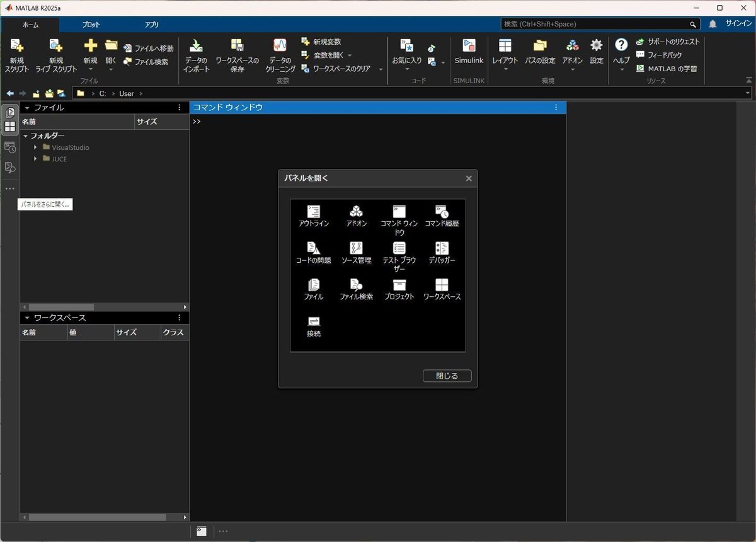Open コマンド ウィンドウ options menu
Viewport: 756px width, 542px height.
coord(556,108)
